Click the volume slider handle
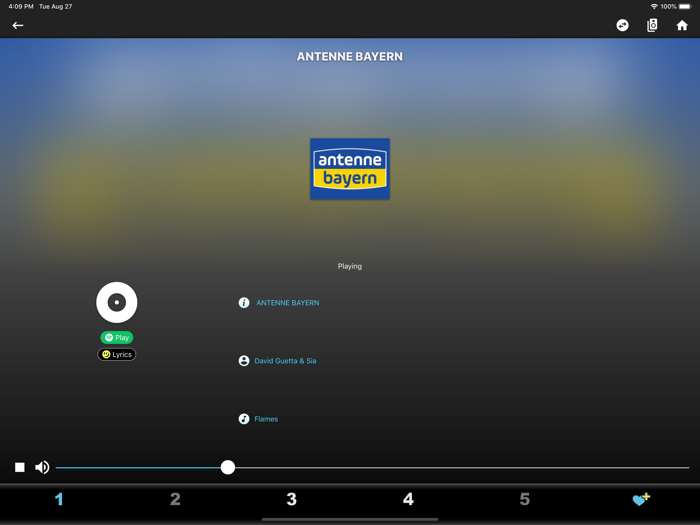The width and height of the screenshot is (700, 525). [228, 467]
